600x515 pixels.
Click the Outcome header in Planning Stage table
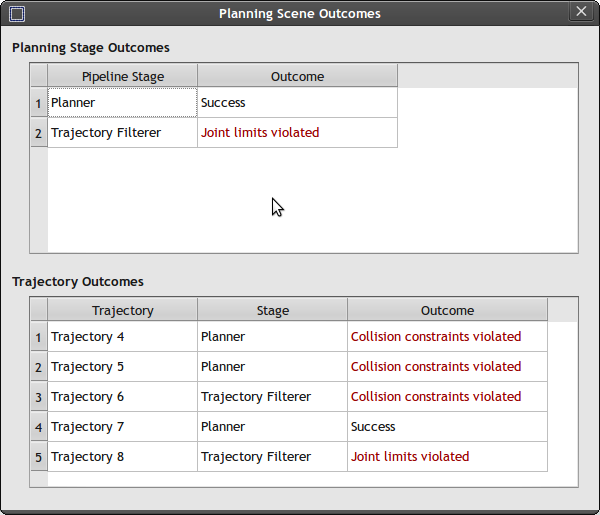[297, 76]
